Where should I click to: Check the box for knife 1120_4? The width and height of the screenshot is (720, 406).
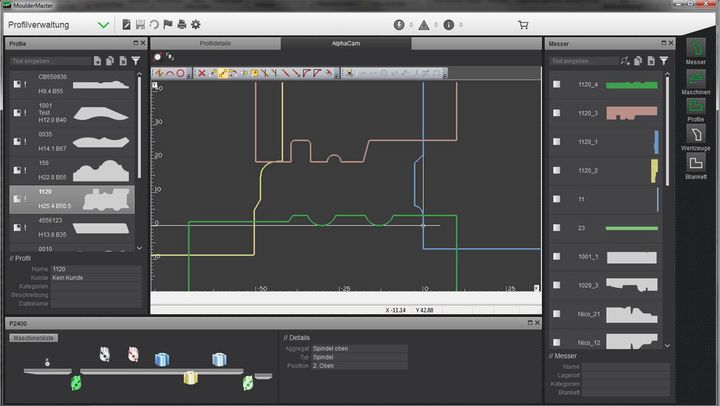[x=557, y=85]
